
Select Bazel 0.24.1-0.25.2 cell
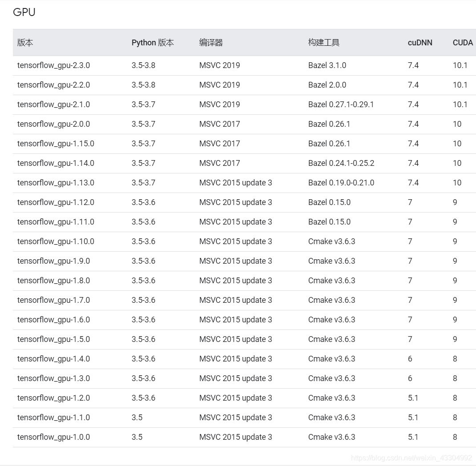tap(341, 163)
